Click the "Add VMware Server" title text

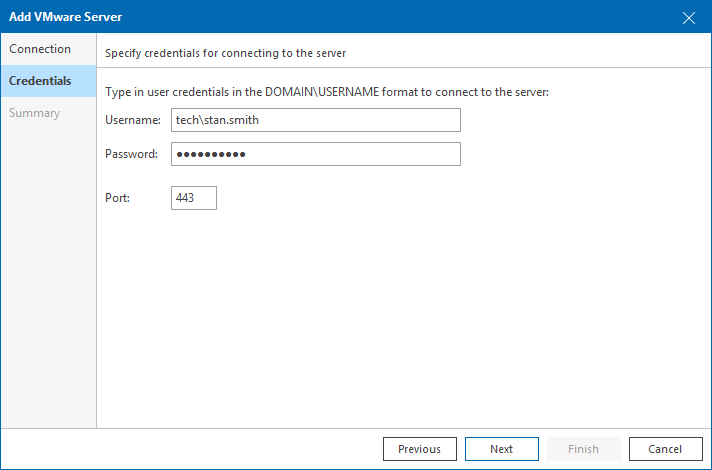[x=67, y=17]
